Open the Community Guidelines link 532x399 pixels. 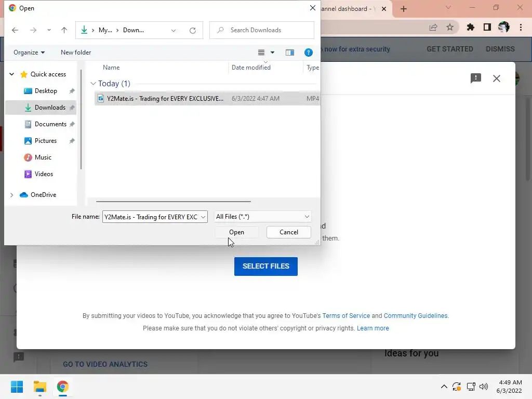(x=416, y=315)
